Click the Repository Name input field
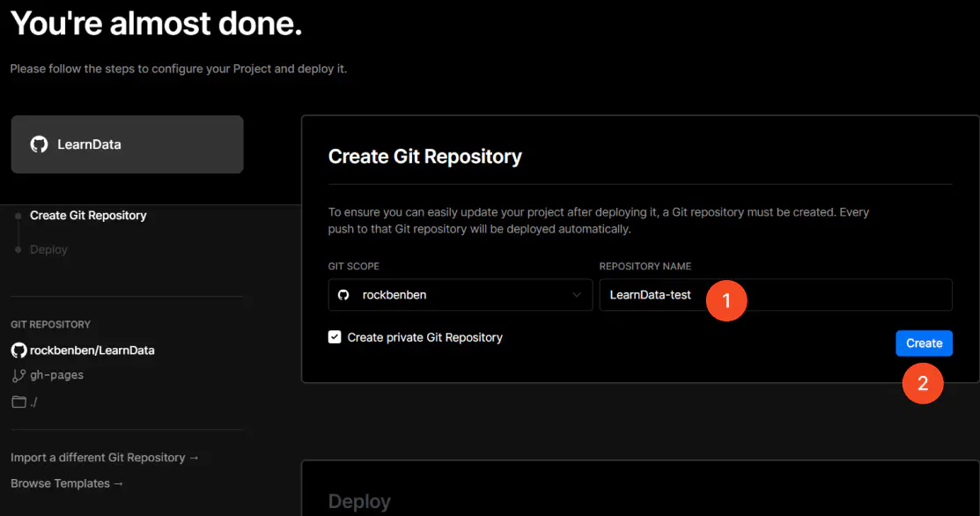The image size is (980, 516). 776,295
